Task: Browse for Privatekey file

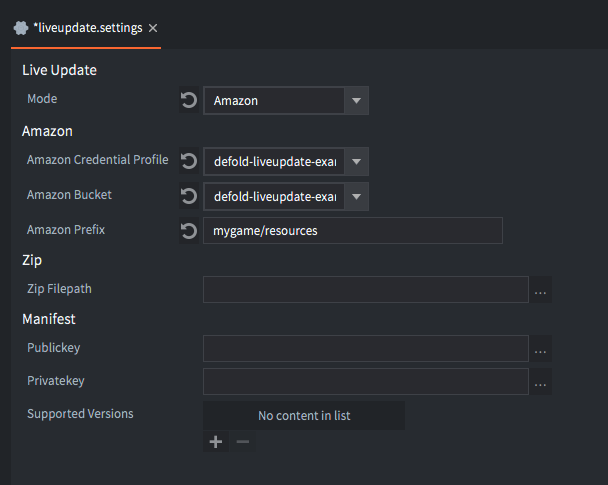Action: (x=541, y=382)
